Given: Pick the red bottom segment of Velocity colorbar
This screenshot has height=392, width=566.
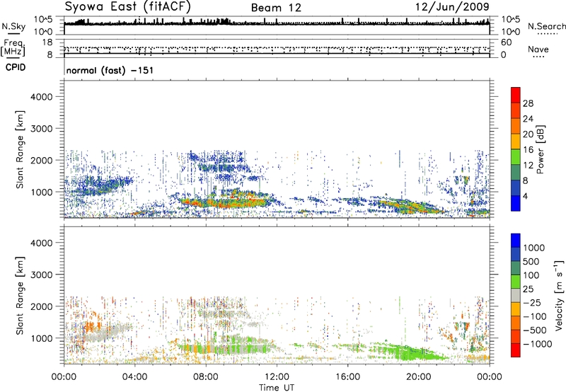Looking at the screenshot, I should click(x=516, y=350).
